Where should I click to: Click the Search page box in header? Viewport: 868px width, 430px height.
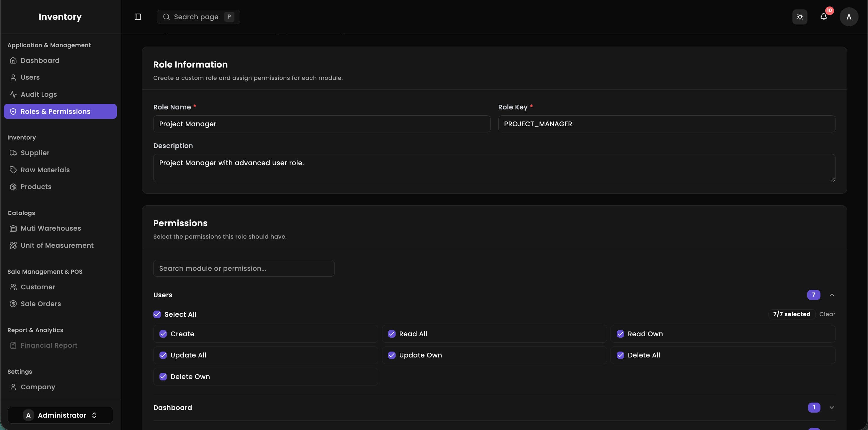pos(198,17)
